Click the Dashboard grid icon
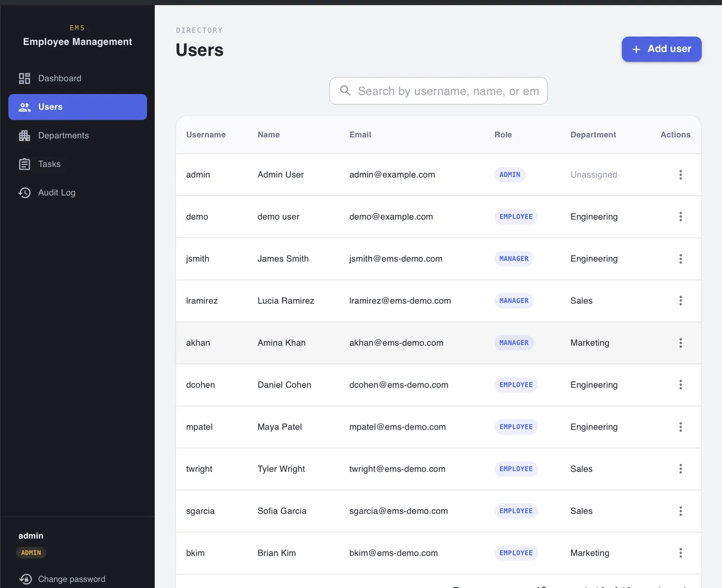This screenshot has width=722, height=588. [x=25, y=78]
